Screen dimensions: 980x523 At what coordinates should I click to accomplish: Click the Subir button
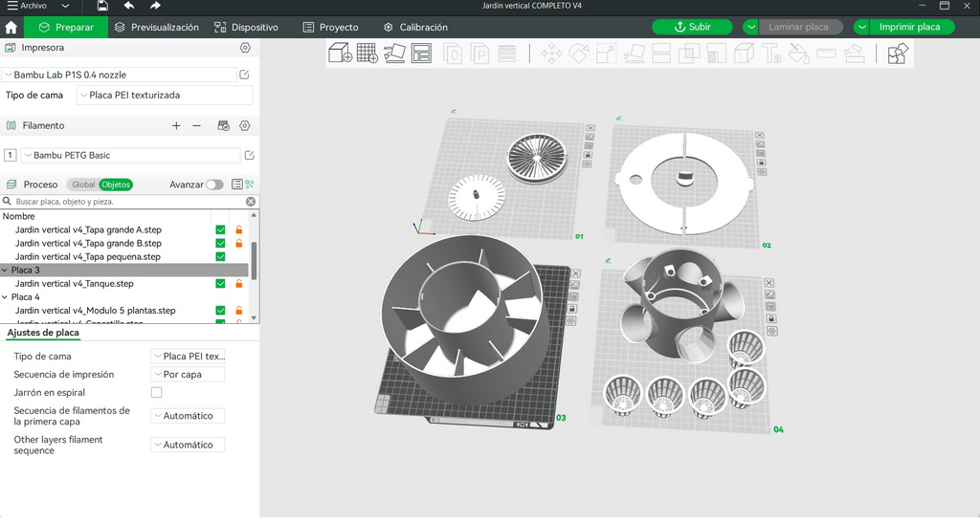point(693,28)
